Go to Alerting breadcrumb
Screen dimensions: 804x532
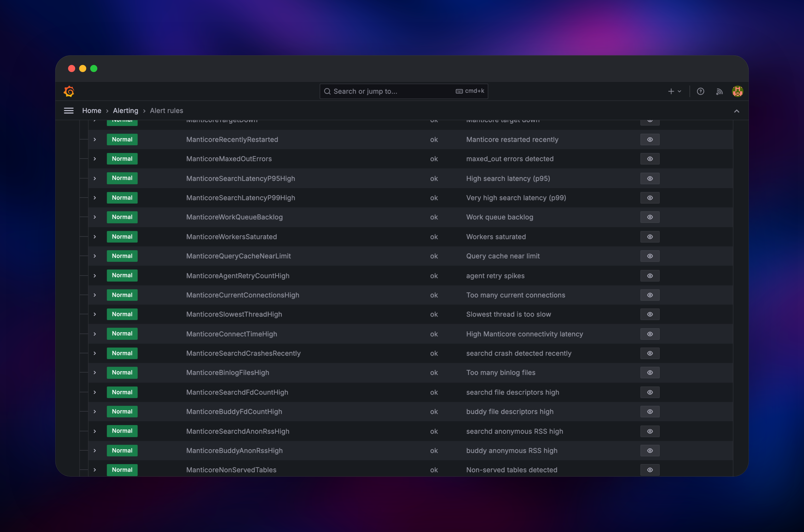[126, 111]
